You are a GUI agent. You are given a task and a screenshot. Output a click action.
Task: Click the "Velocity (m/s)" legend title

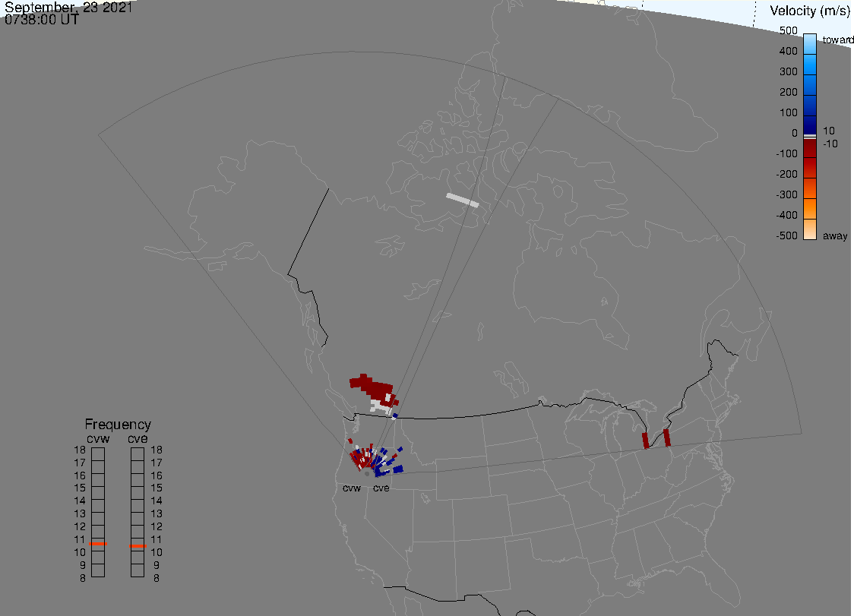[x=810, y=11]
